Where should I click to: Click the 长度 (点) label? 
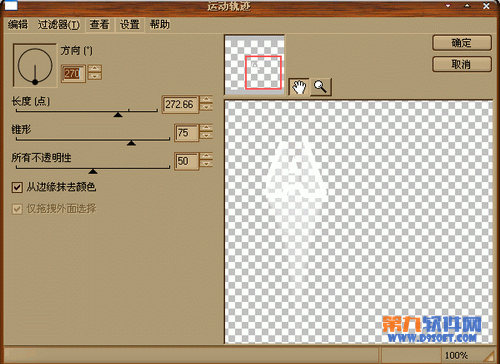[x=31, y=101]
